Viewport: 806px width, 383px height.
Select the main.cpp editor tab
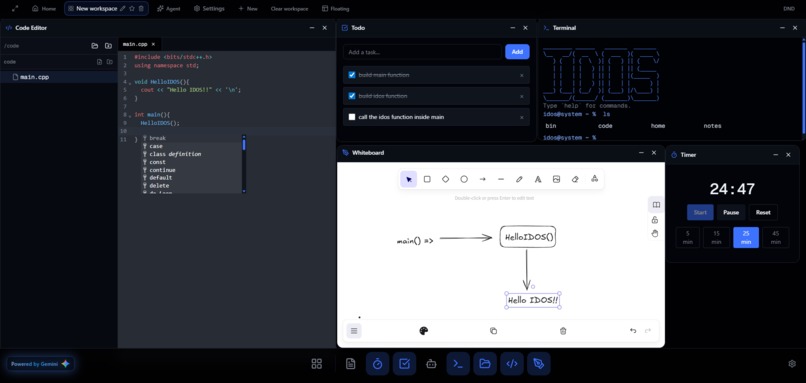pyautogui.click(x=139, y=44)
